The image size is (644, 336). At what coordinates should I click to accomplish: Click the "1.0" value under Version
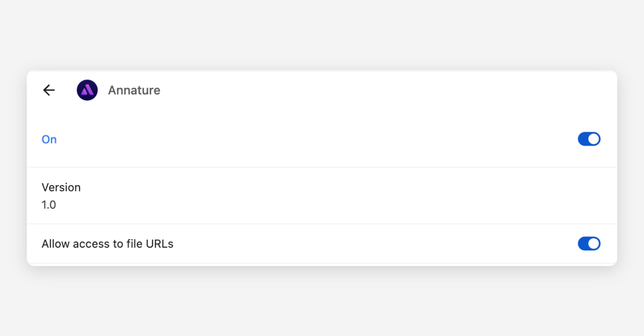[49, 205]
